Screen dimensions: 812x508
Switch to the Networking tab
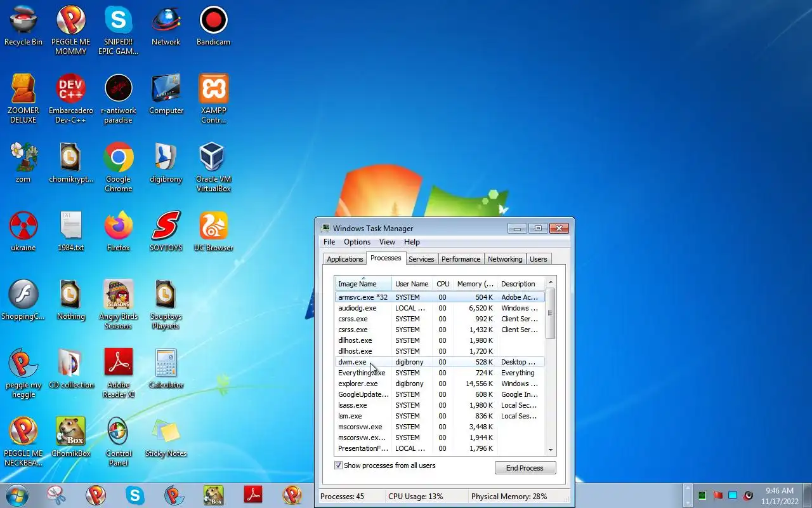(505, 259)
